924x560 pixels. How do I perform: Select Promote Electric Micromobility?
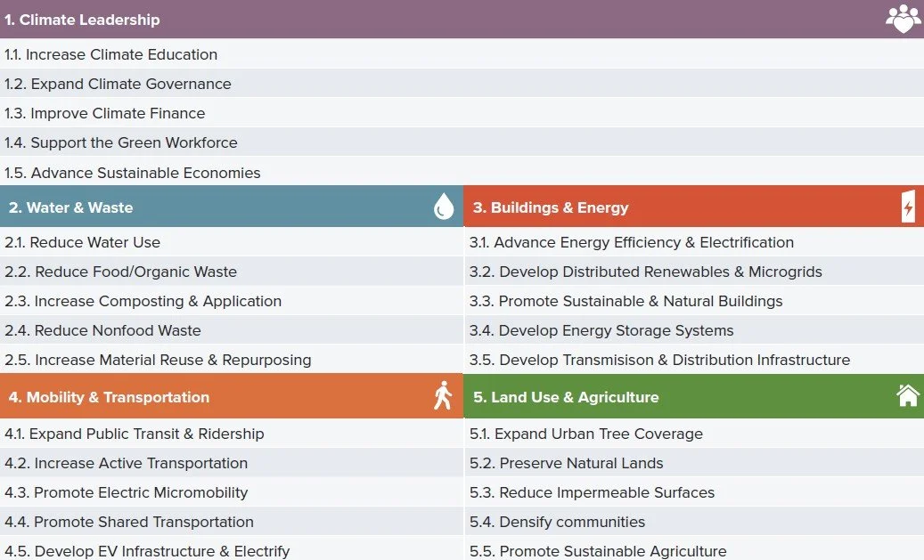pos(232,492)
